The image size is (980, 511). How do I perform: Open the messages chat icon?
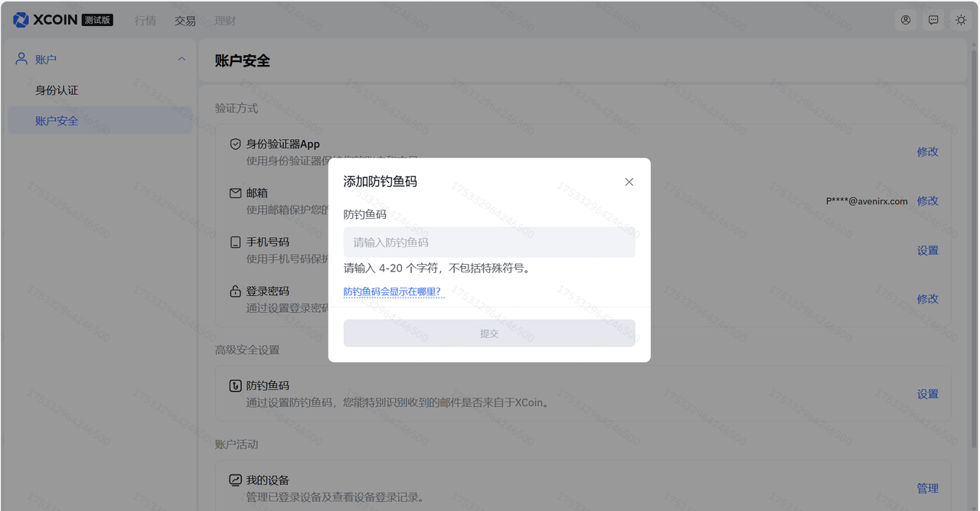933,21
